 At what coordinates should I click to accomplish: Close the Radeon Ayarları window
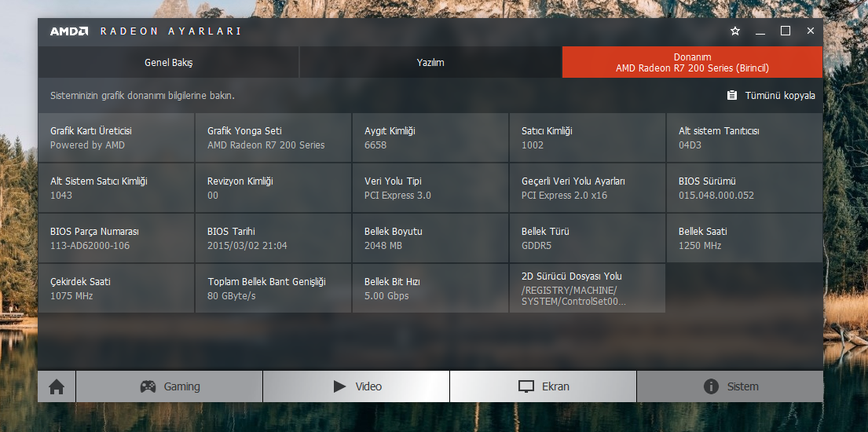click(x=811, y=31)
